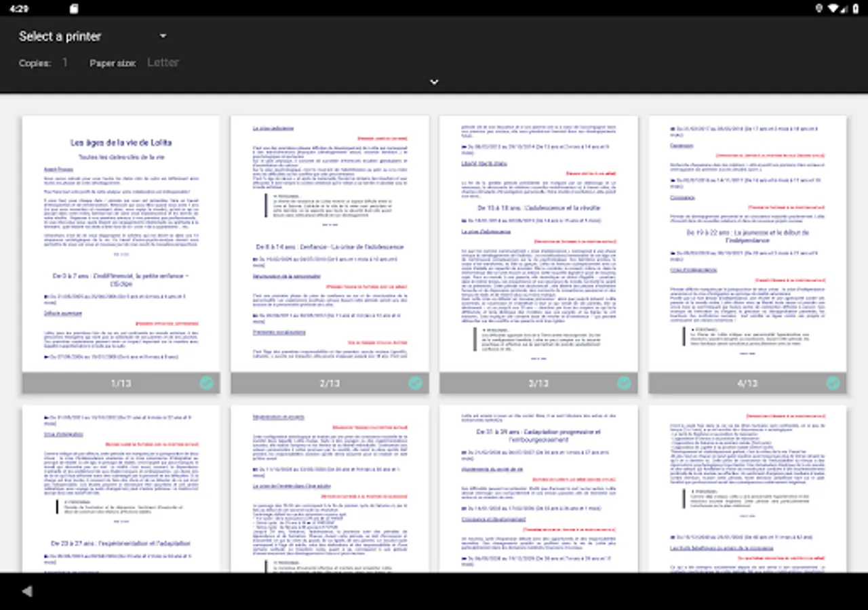Click the 'Copies:' label
The image size is (868, 610).
tap(35, 63)
